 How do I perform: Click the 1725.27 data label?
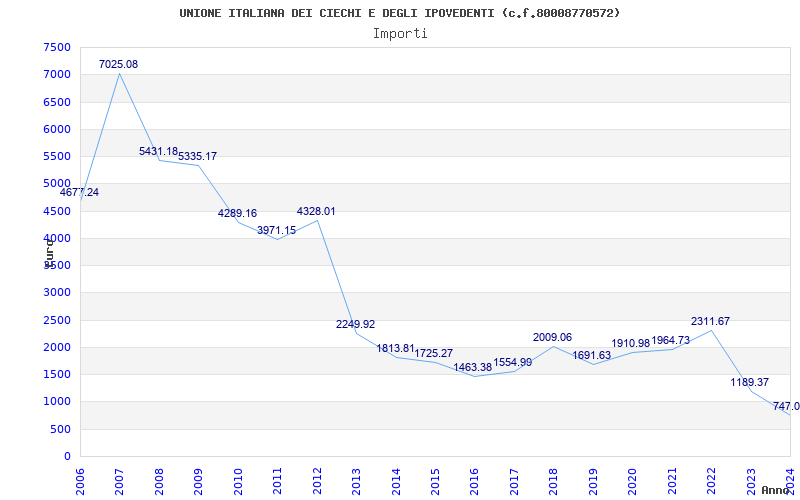[434, 353]
